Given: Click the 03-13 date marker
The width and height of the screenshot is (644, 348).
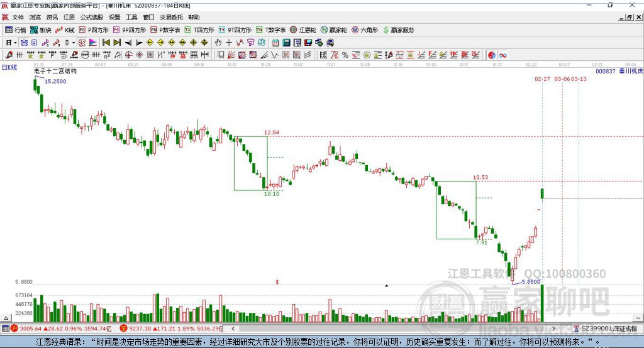Looking at the screenshot, I should point(579,79).
